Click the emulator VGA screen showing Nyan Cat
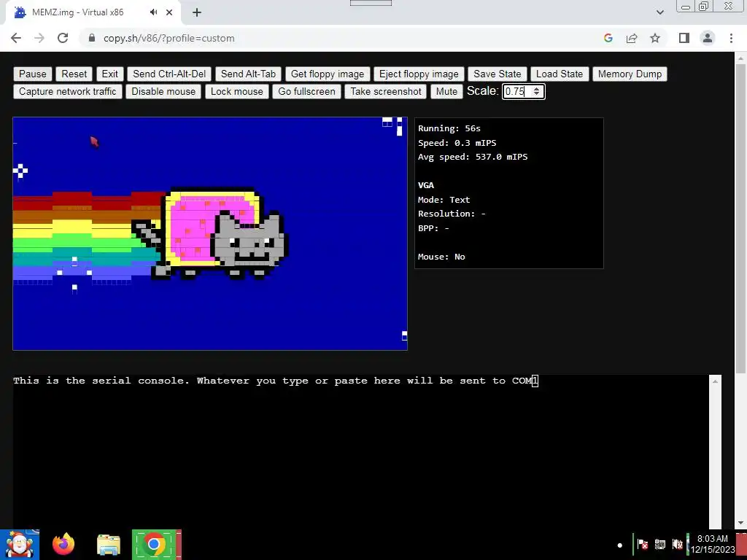 (210, 234)
